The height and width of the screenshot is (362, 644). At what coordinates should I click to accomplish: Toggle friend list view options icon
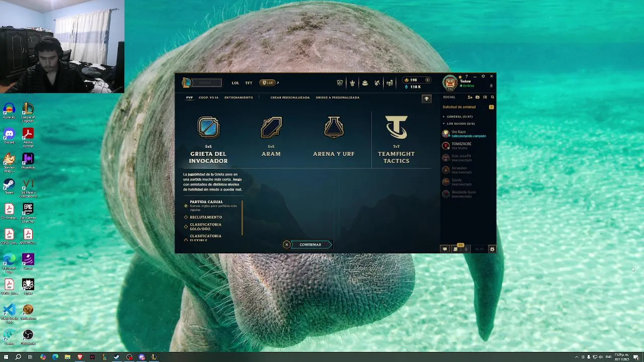point(485,97)
